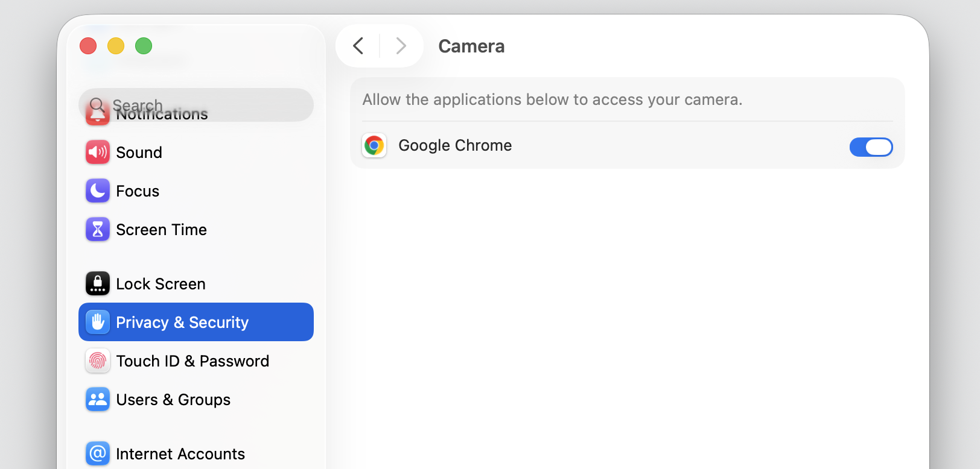980x469 pixels.
Task: Click the Lock Screen icon
Action: click(x=98, y=284)
